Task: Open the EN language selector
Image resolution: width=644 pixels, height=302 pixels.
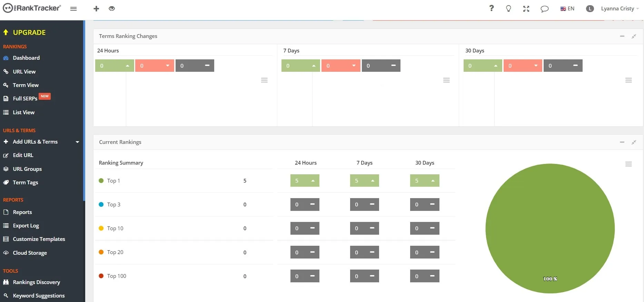Action: tap(567, 9)
